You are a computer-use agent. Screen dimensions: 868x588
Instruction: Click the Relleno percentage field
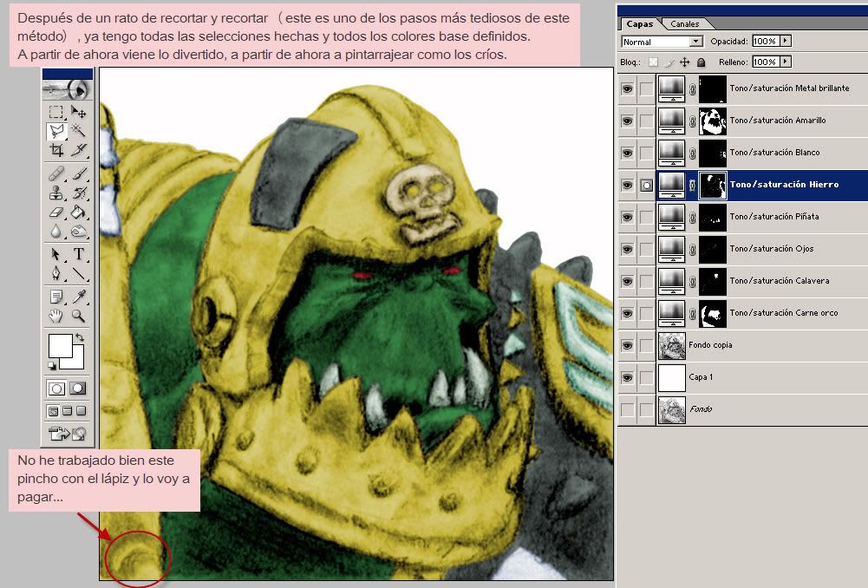click(766, 62)
